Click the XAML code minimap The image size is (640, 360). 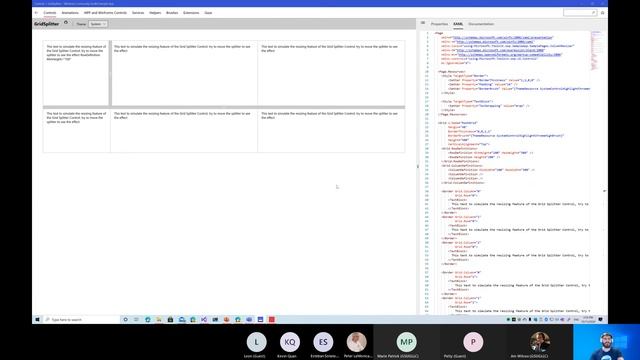click(596, 51)
